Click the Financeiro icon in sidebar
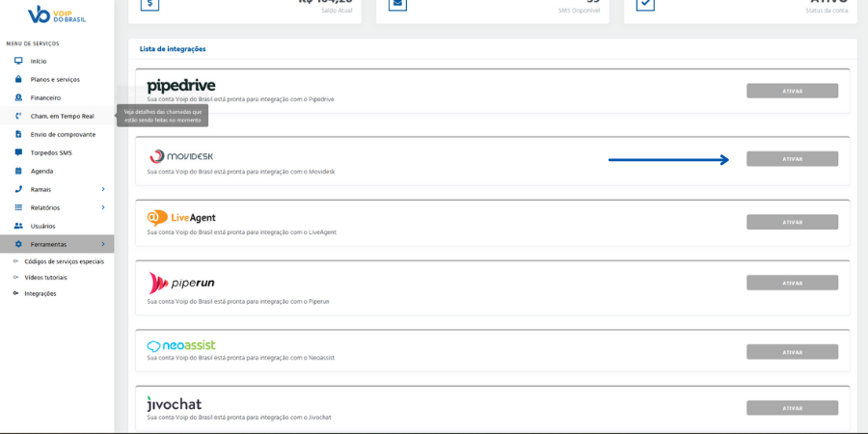The height and width of the screenshot is (434, 868). pos(18,97)
